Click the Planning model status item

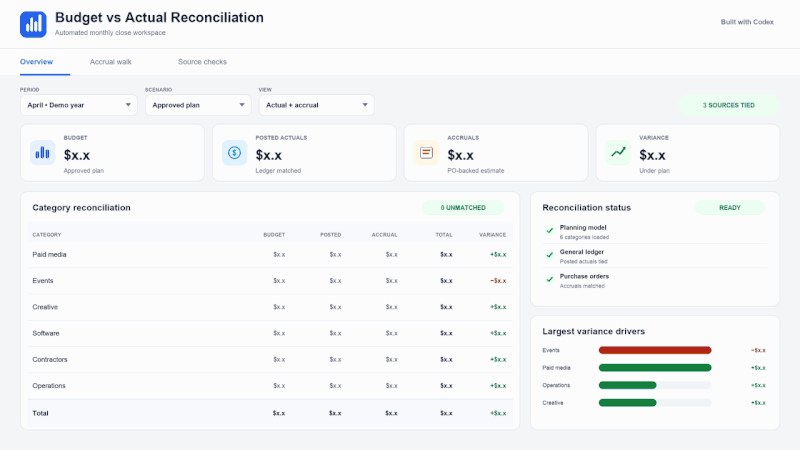(655, 232)
